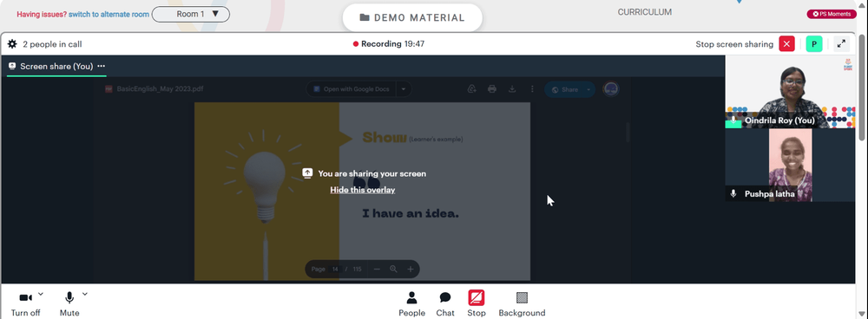Open the Chat panel
The image size is (868, 319).
coord(445,303)
